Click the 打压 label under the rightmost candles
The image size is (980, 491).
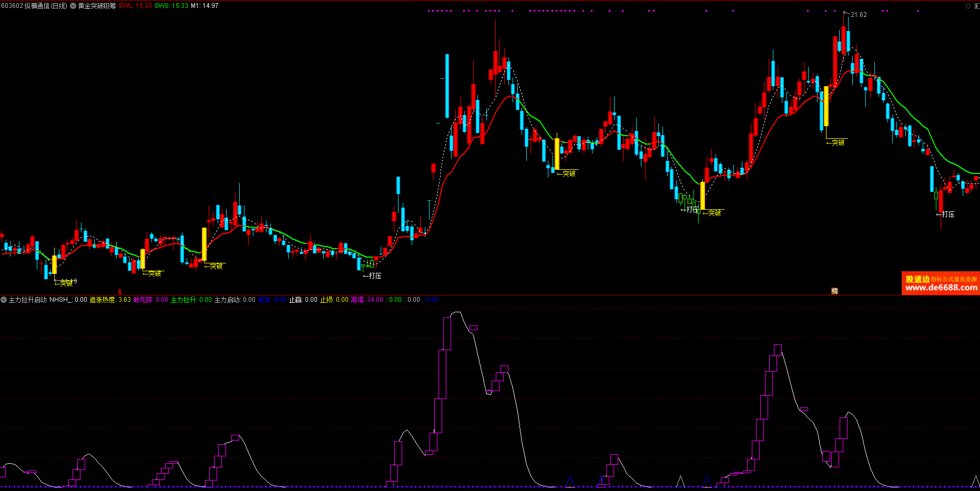(x=947, y=214)
